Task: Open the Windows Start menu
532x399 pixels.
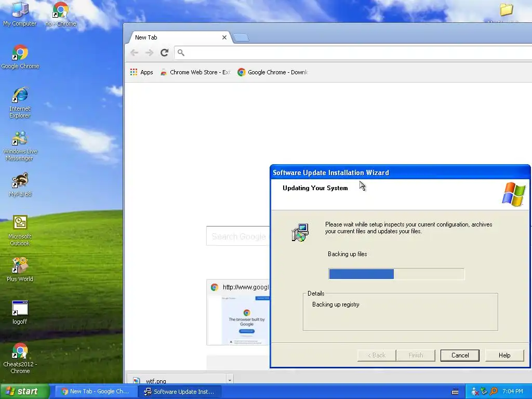Action: (24, 391)
